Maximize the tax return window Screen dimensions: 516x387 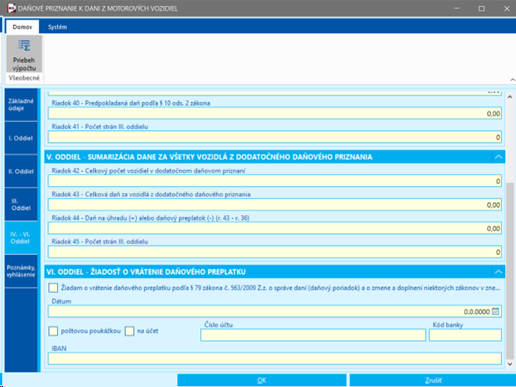click(482, 8)
